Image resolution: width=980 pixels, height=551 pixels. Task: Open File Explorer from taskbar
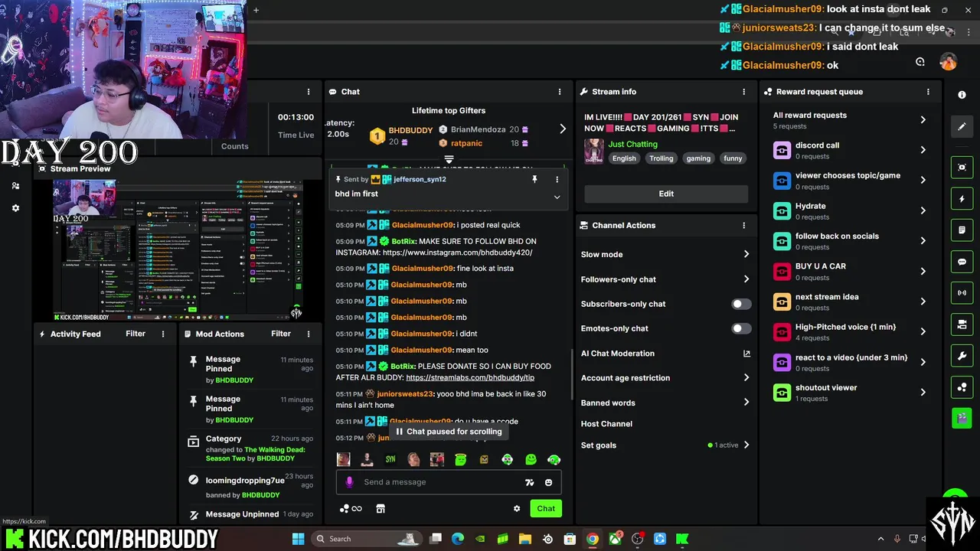pos(525,539)
